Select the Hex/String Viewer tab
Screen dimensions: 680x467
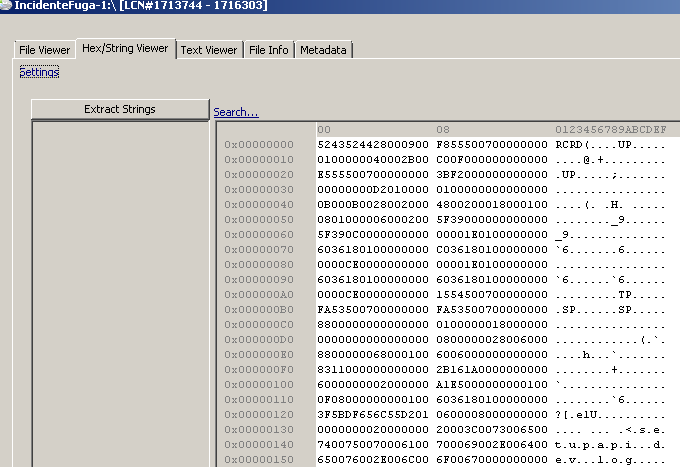[x=125, y=48]
